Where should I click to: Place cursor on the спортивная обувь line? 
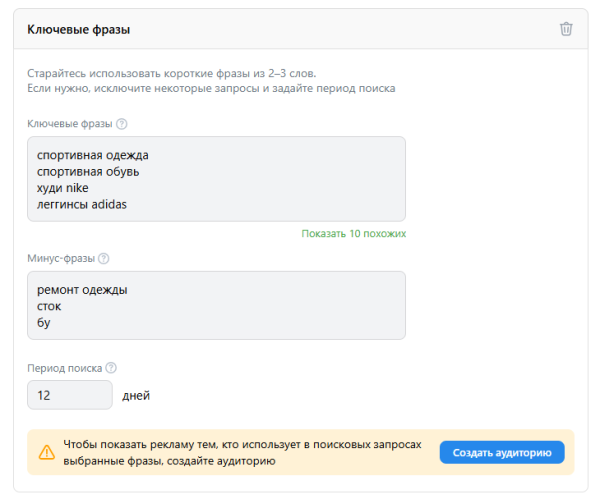pos(88,171)
